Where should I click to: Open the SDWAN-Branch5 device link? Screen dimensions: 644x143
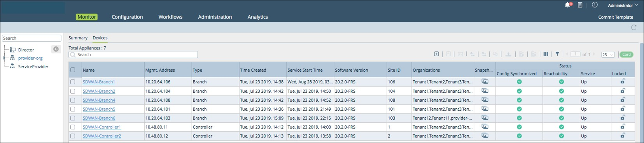point(99,109)
